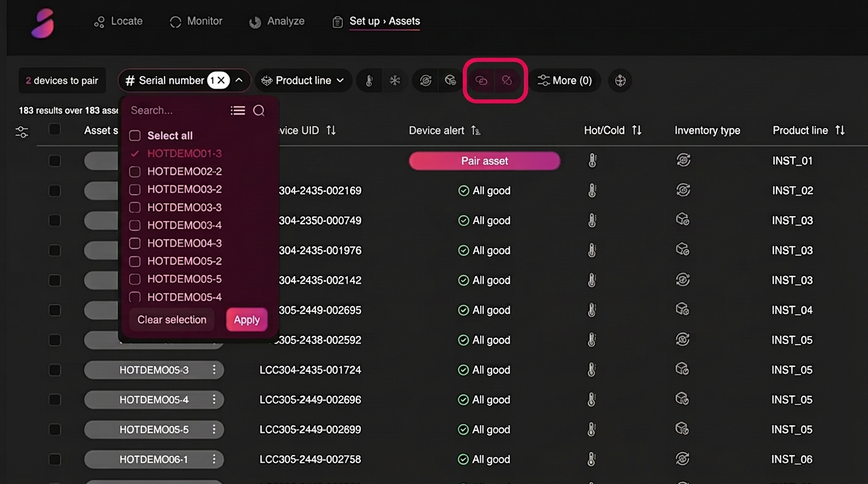Tick the select-all-rows checkbox in the table header
868x484 pixels.
pyautogui.click(x=55, y=129)
